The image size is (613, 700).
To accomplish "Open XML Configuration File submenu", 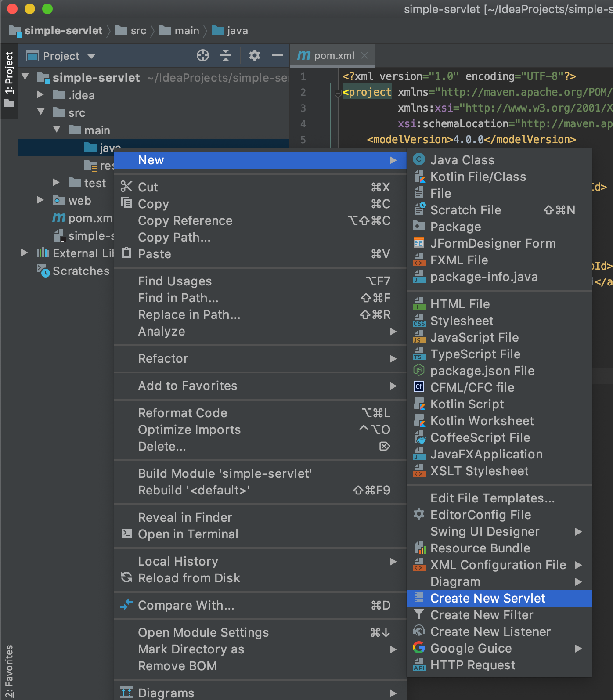I will (499, 565).
